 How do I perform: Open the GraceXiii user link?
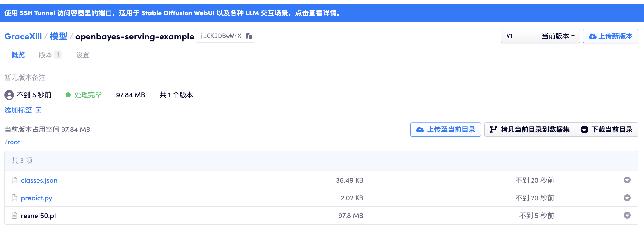[x=23, y=36]
